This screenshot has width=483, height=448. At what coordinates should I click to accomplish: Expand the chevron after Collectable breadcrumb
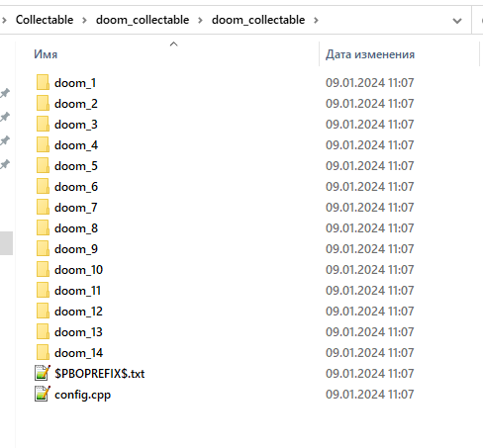84,21
